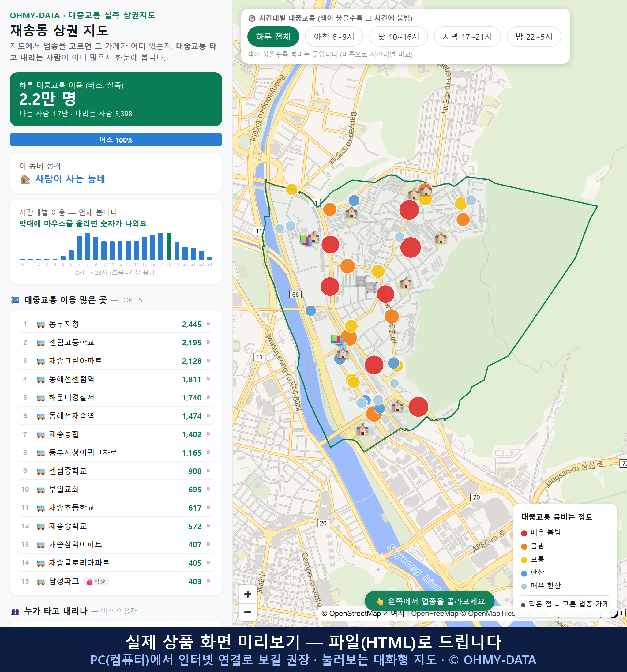Click the map pin icon for 재송글로리아파트

pos(208,563)
